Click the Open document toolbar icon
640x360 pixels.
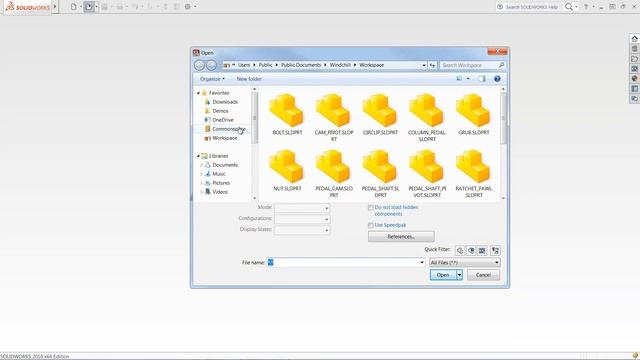point(89,7)
